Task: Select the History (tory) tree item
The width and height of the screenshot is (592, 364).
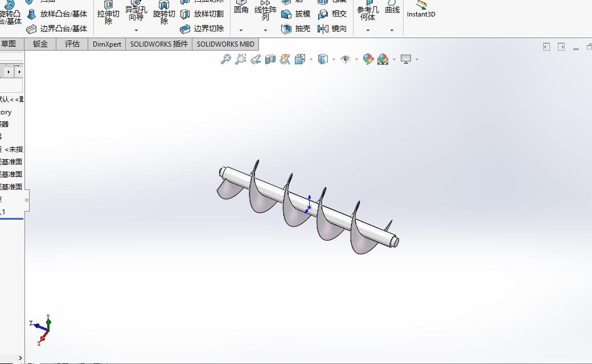Action: coord(6,112)
